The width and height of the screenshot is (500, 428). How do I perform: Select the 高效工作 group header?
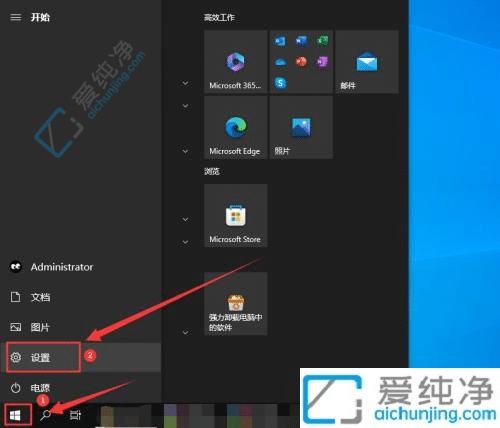[x=219, y=17]
